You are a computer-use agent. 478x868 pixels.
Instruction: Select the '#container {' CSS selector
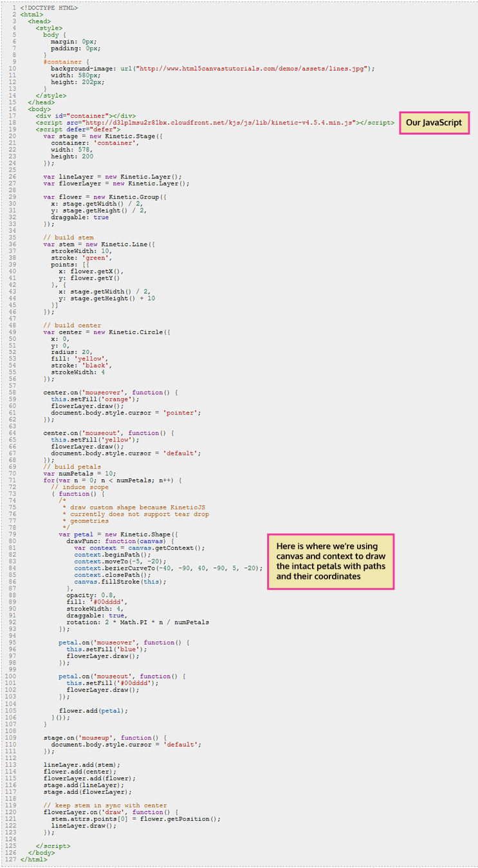pyautogui.click(x=65, y=62)
